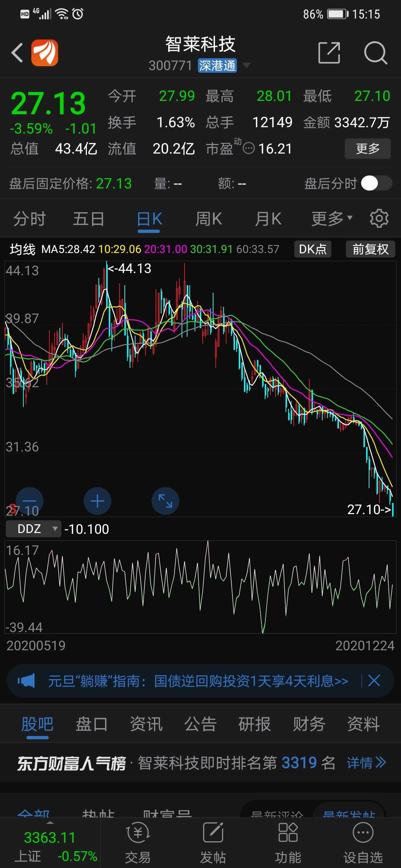401x868 pixels.
Task: Tap the 深港通 badge
Action: coord(217,66)
